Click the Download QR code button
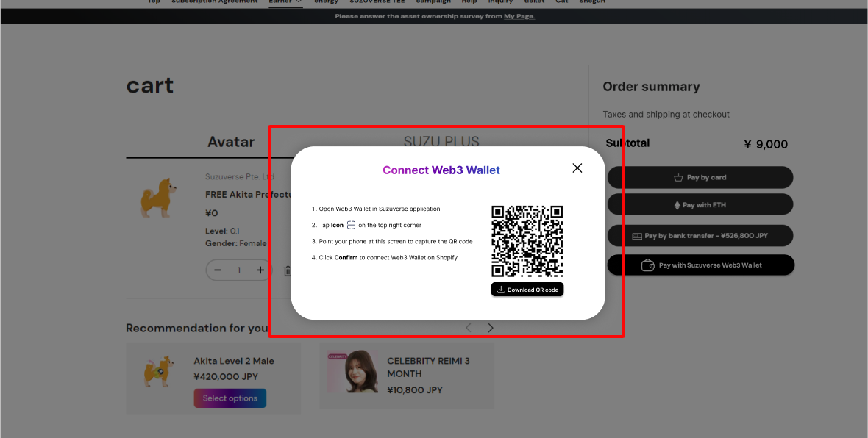 tap(527, 290)
